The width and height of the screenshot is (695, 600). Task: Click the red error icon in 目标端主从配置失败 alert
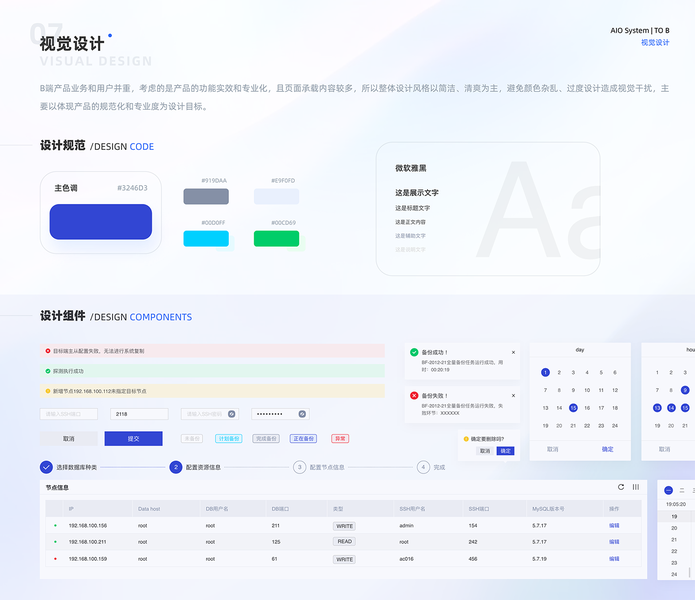tap(48, 351)
